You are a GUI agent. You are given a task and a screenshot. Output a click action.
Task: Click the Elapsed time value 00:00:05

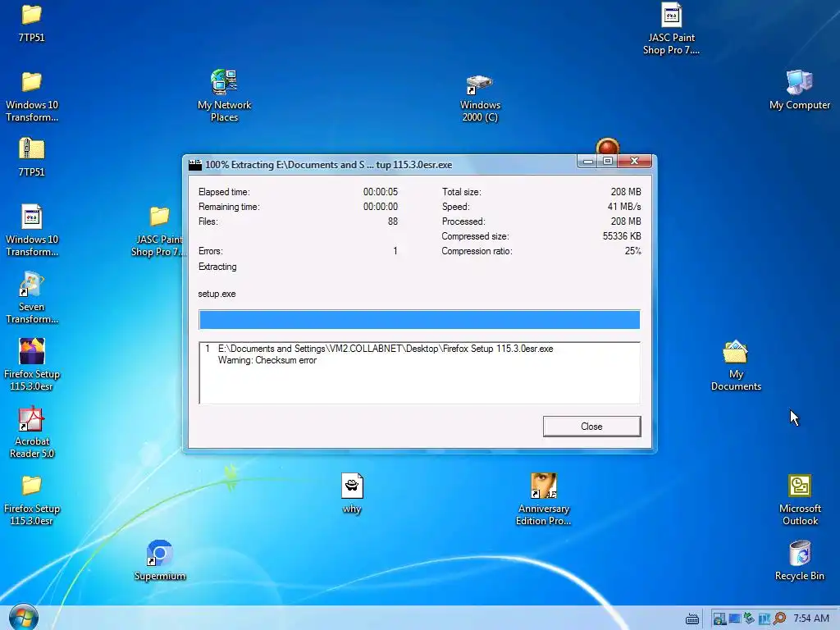(381, 192)
